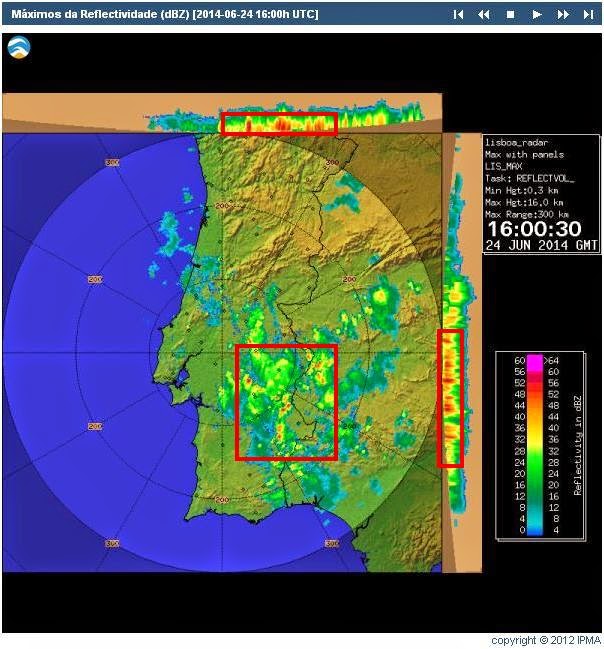The width and height of the screenshot is (604, 649).
Task: Stop the radar animation playback
Action: [510, 14]
